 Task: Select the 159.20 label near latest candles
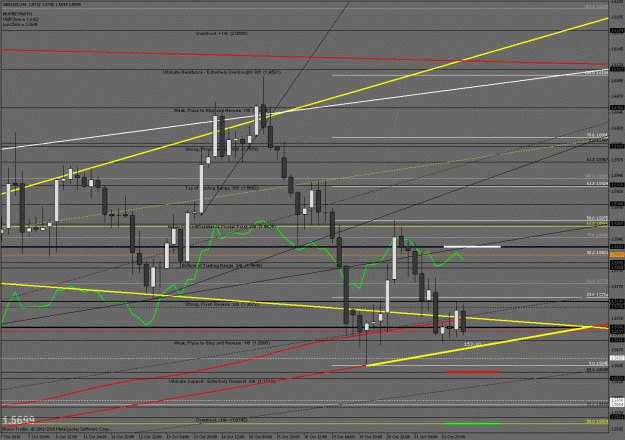(472, 344)
